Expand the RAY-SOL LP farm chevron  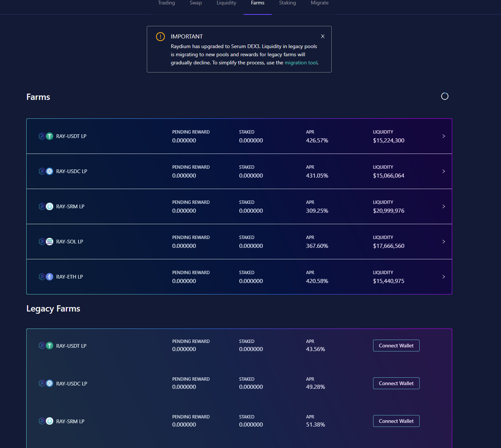pyautogui.click(x=444, y=242)
